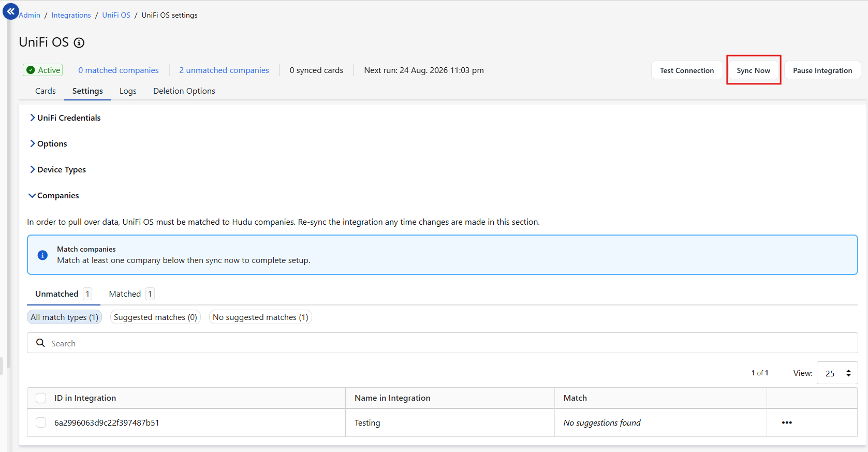Switch to the Cards tab
The width and height of the screenshot is (868, 452).
pyautogui.click(x=46, y=91)
